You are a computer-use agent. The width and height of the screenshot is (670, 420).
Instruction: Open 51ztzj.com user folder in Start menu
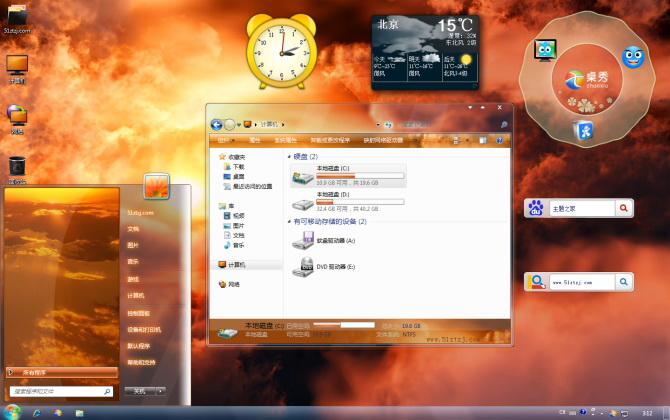pos(140,213)
